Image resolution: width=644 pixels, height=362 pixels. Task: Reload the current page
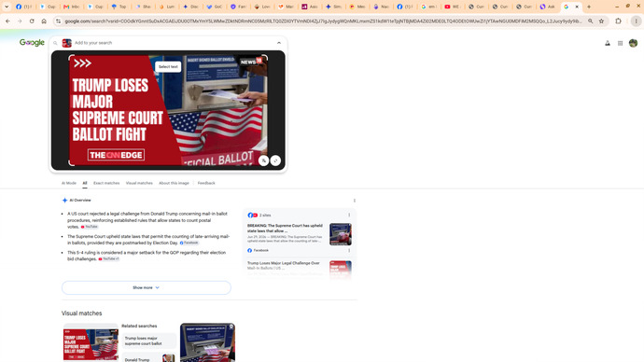pyautogui.click(x=32, y=21)
